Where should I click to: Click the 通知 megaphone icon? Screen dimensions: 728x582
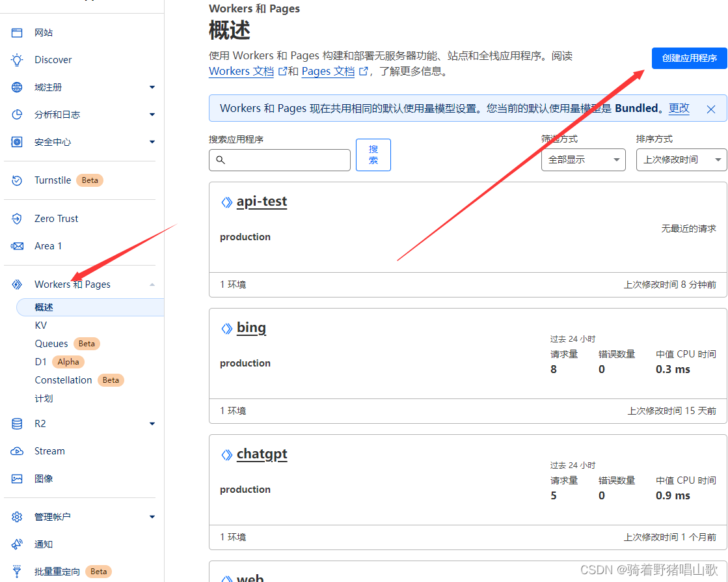point(17,544)
